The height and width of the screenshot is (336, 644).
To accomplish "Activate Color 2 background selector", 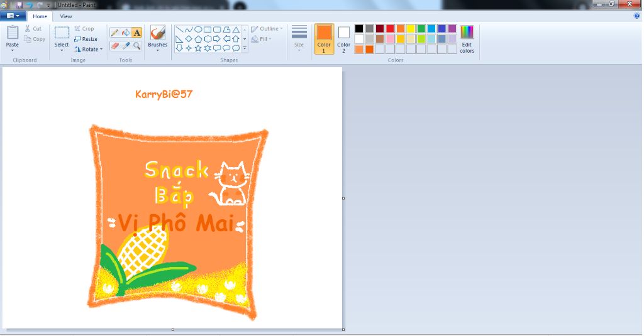I will coord(344,39).
